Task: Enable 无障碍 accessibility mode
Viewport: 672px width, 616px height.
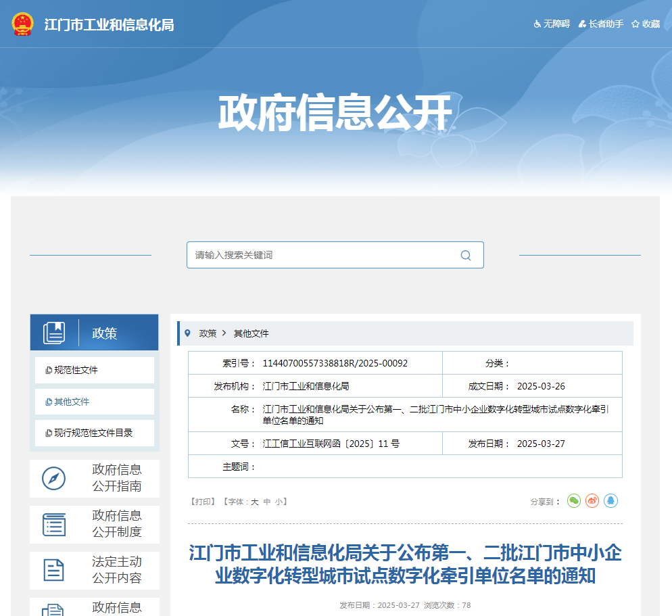Action: coord(552,24)
